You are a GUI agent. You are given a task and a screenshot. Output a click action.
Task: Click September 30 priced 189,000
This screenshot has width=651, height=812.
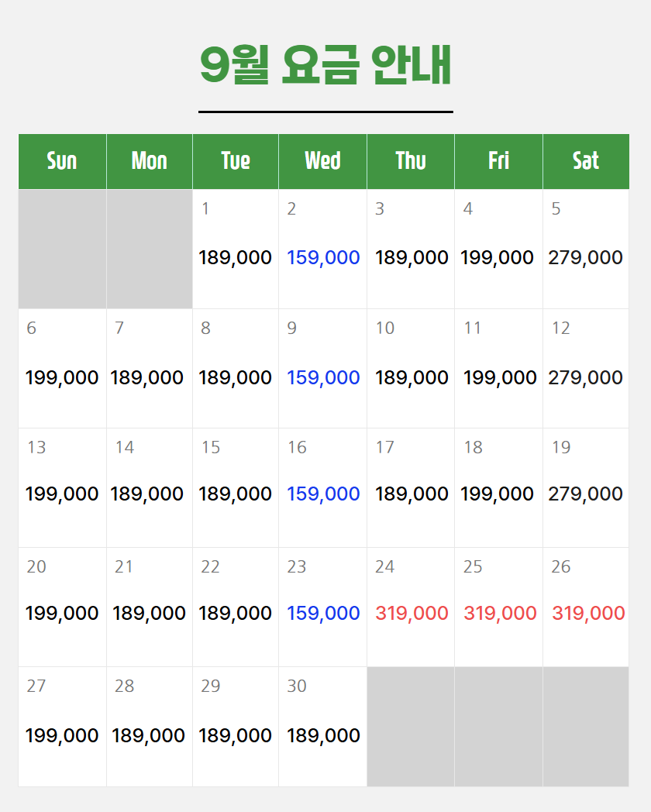tap(322, 727)
